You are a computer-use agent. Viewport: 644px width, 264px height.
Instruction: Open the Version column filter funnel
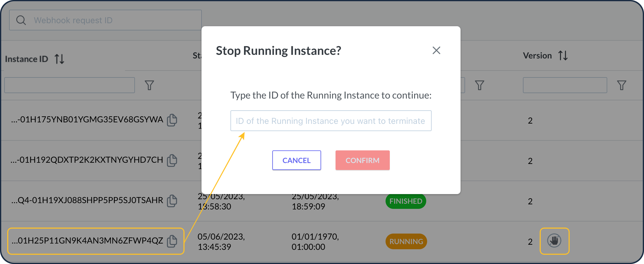pyautogui.click(x=621, y=85)
